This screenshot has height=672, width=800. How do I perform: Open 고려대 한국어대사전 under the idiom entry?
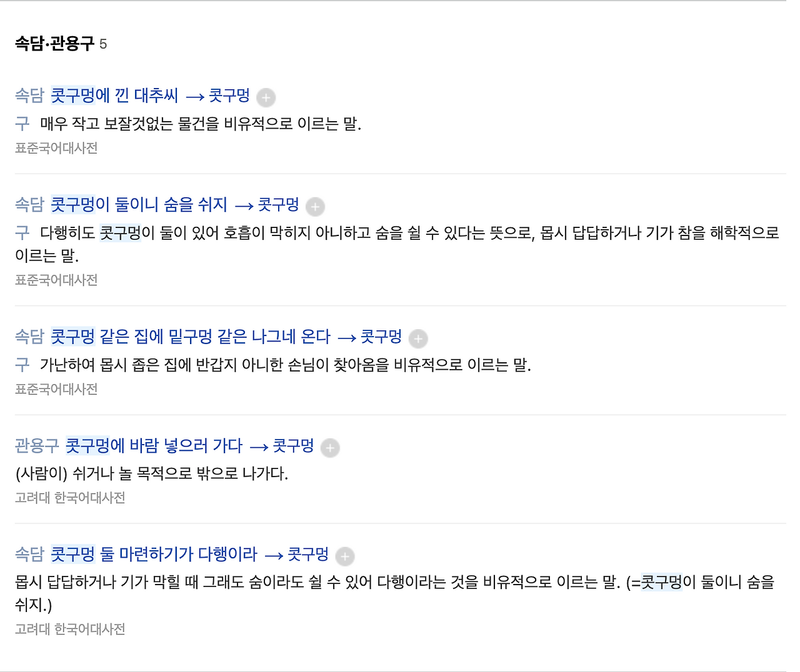[69, 498]
